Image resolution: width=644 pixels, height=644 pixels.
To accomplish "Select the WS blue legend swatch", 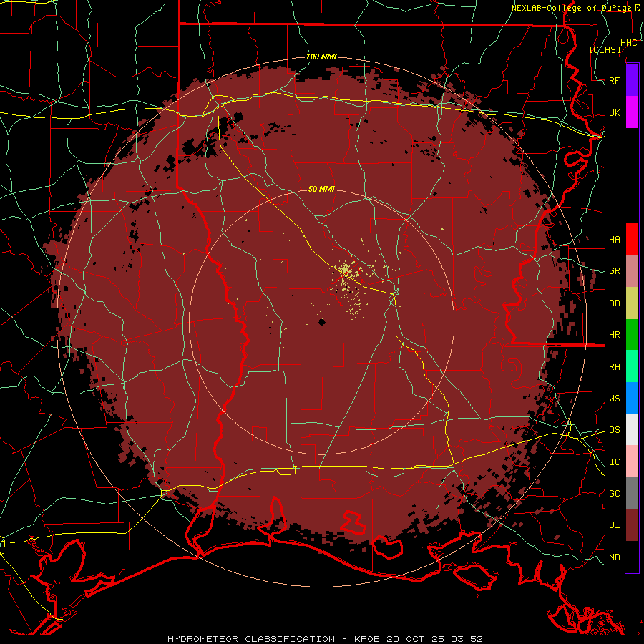I will point(632,398).
